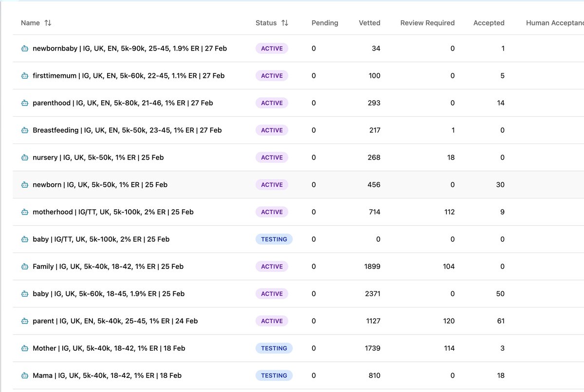Open parenthood | IG, UK, EN campaign
Screen dimensions: 584x392
pos(123,103)
